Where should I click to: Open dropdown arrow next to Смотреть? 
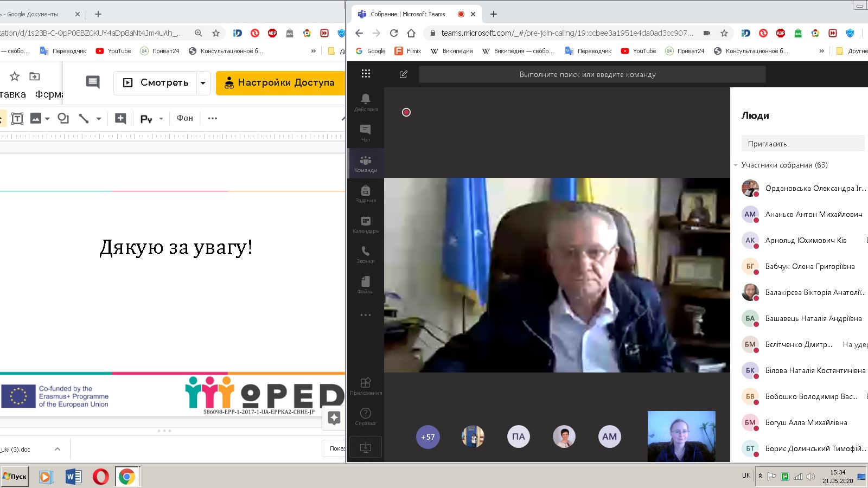click(x=203, y=83)
